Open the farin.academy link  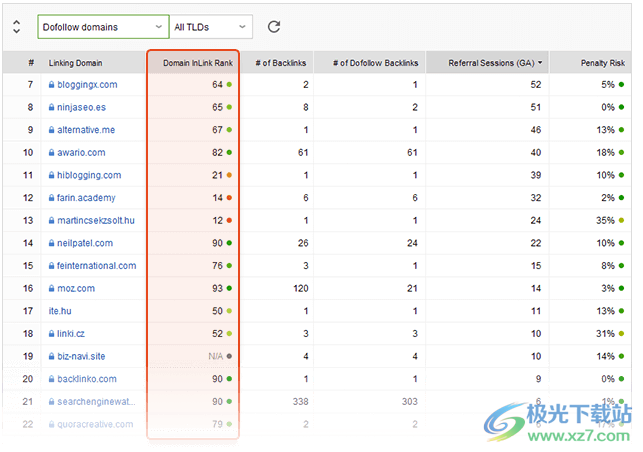point(86,198)
